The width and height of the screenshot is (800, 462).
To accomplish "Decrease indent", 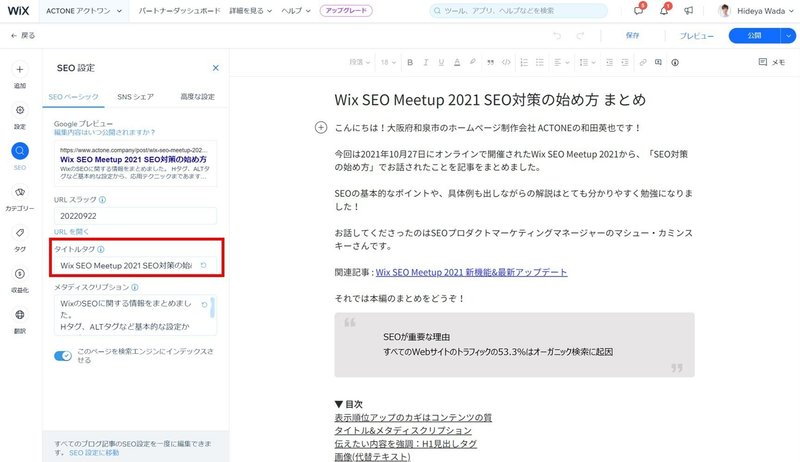I will (609, 62).
